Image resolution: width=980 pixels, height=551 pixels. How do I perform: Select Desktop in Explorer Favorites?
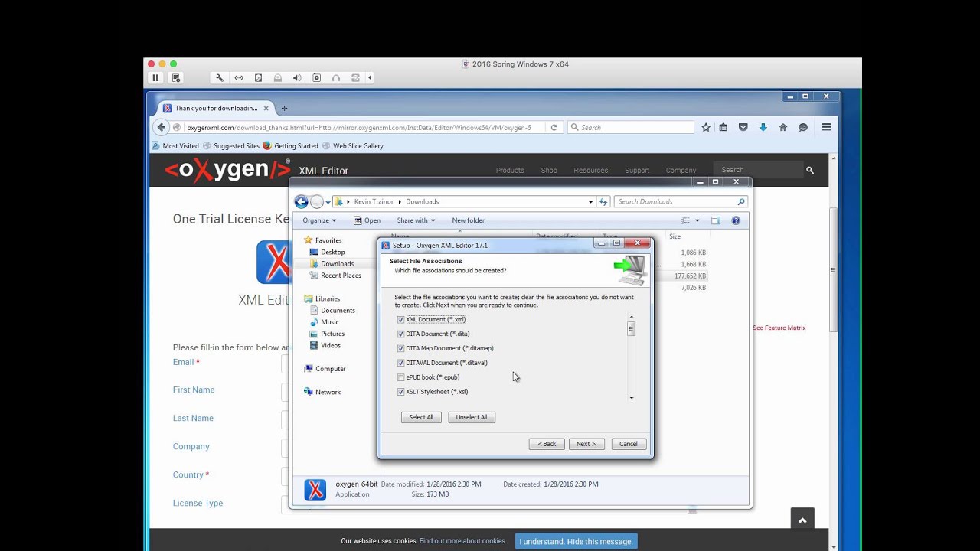coord(327,252)
